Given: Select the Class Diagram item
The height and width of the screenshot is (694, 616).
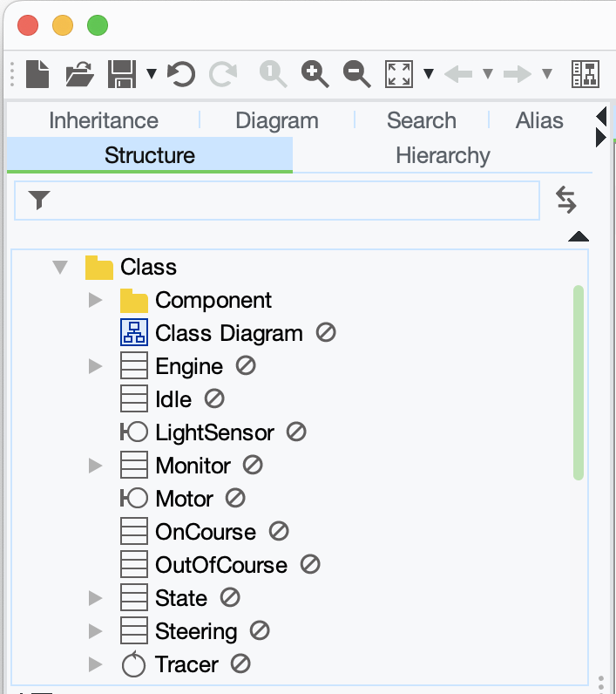Looking at the screenshot, I should click(x=228, y=333).
